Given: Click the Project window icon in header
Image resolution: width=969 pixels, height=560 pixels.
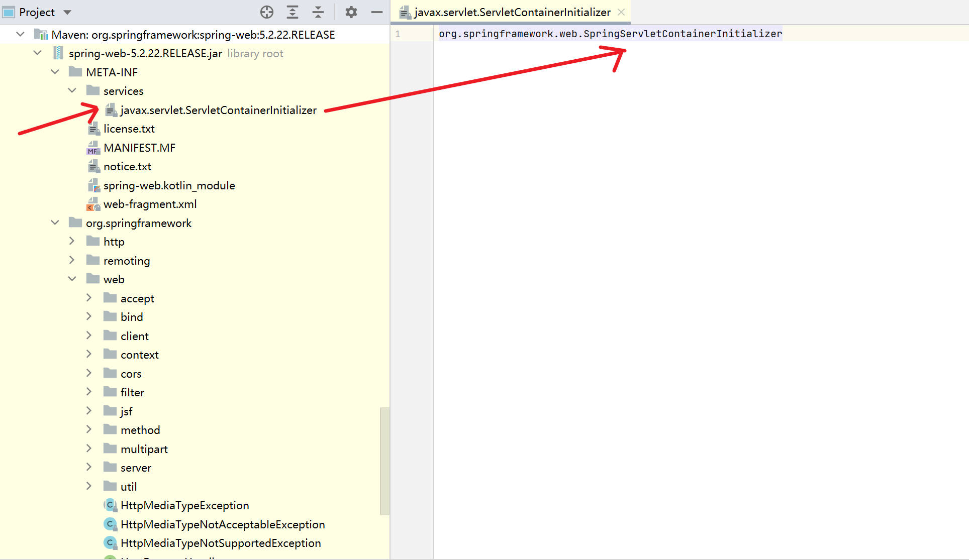Looking at the screenshot, I should click(9, 12).
